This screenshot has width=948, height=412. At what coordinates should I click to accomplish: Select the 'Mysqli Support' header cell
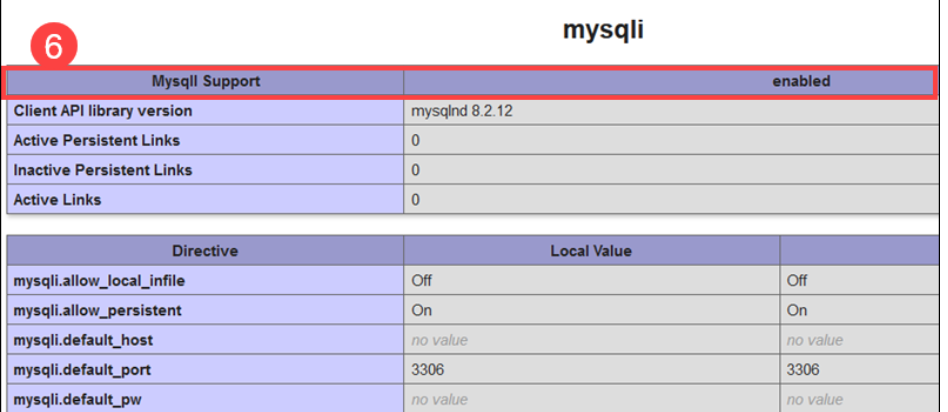coord(206,81)
